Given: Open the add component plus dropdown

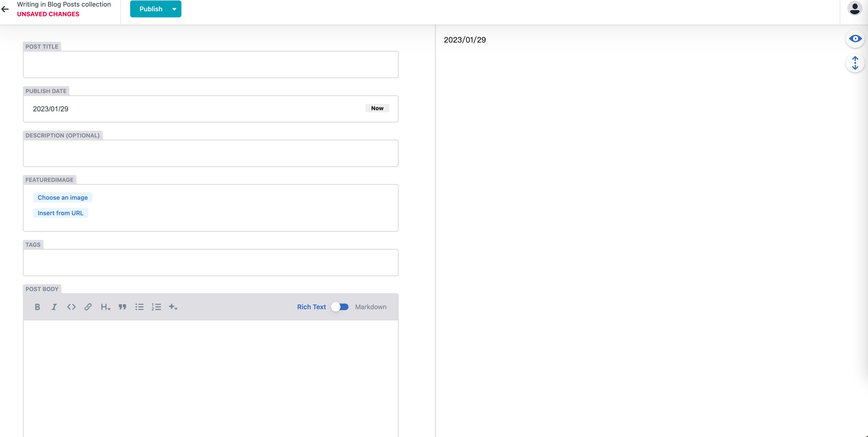Looking at the screenshot, I should (x=173, y=307).
